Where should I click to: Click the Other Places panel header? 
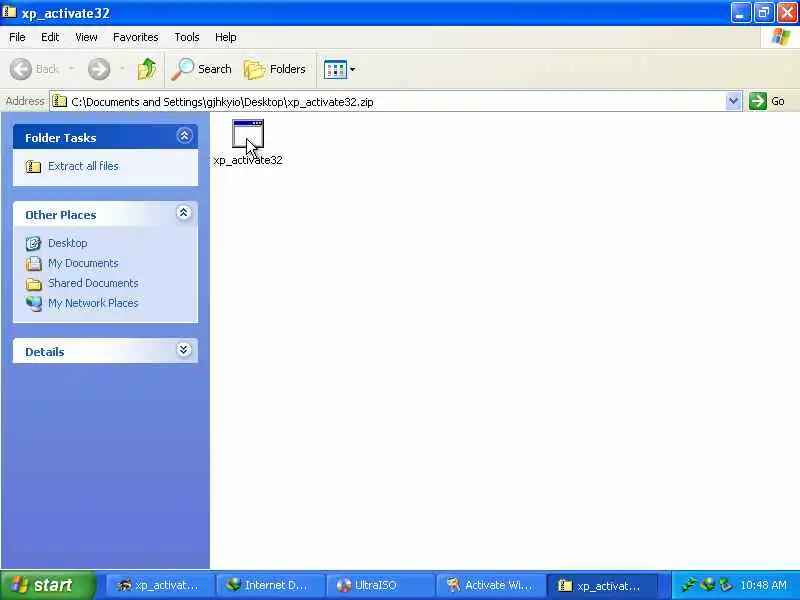(106, 214)
